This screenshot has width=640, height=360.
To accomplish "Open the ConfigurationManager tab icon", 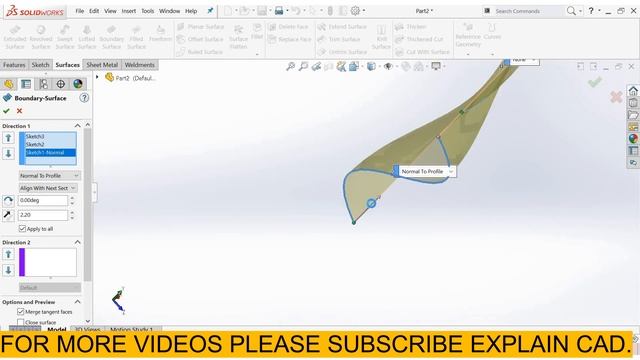I will [43, 84].
